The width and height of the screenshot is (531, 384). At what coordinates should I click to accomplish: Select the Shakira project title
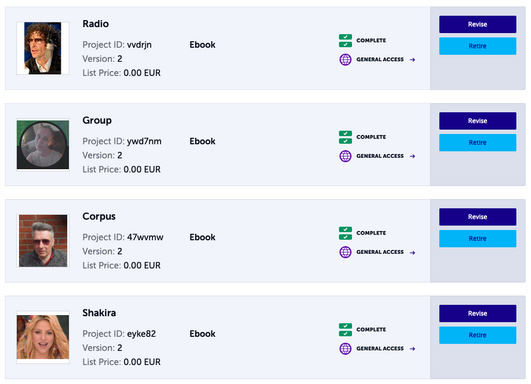pyautogui.click(x=99, y=313)
